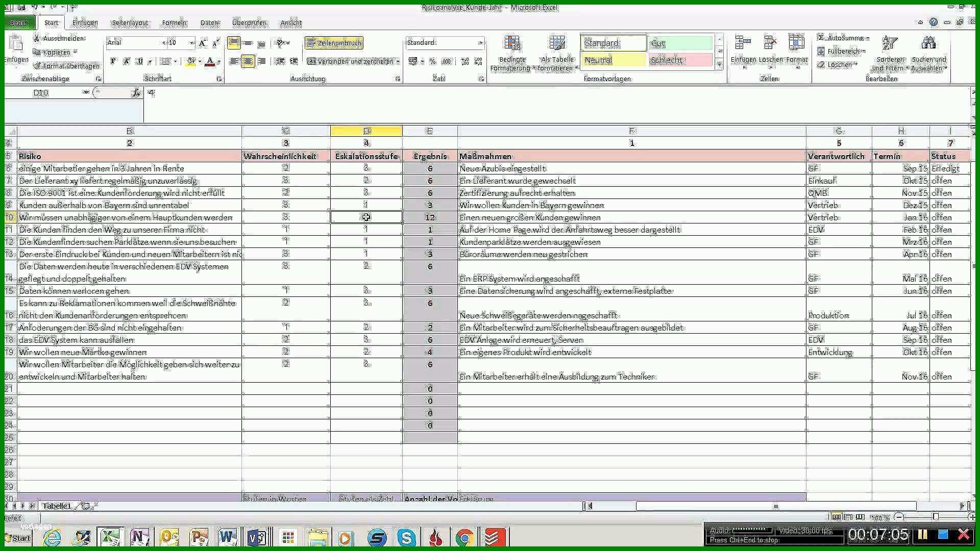Image resolution: width=980 pixels, height=551 pixels.
Task: Switch to Einfügen ribbon tab
Action: 85,22
